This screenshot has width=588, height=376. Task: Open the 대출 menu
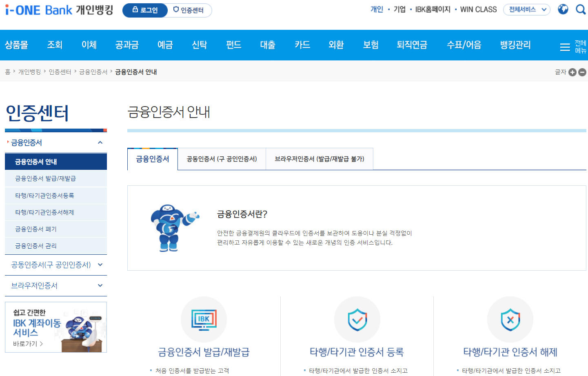[x=268, y=45]
